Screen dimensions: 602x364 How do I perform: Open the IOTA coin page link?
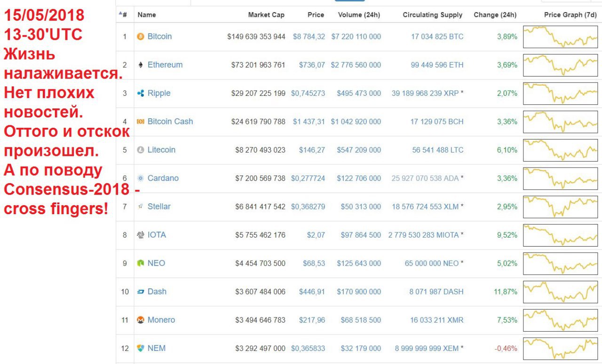pos(157,235)
